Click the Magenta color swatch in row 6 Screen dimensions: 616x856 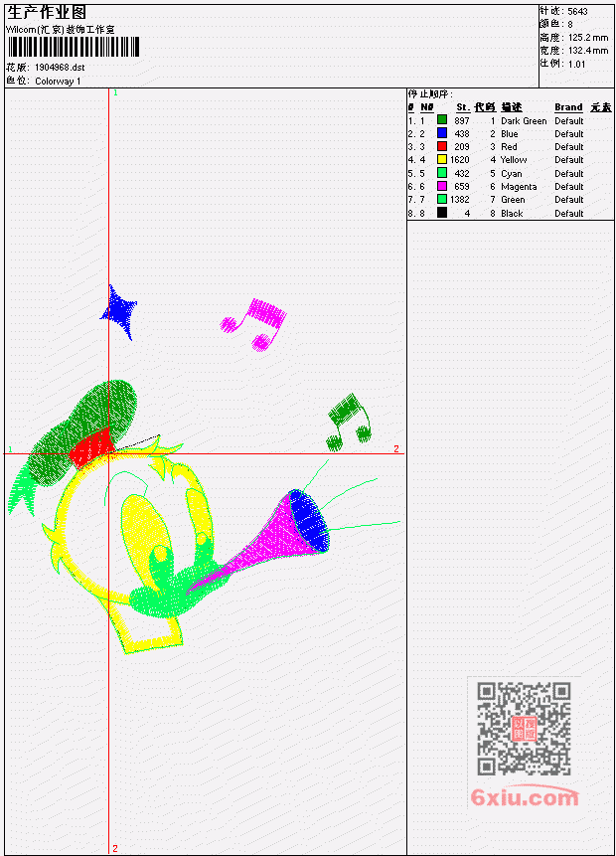click(x=442, y=186)
